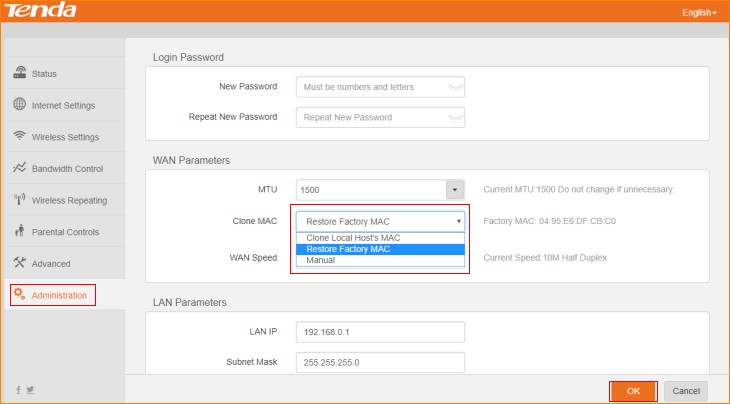Open the MTU dropdown arrow
This screenshot has height=404, width=730.
455,189
